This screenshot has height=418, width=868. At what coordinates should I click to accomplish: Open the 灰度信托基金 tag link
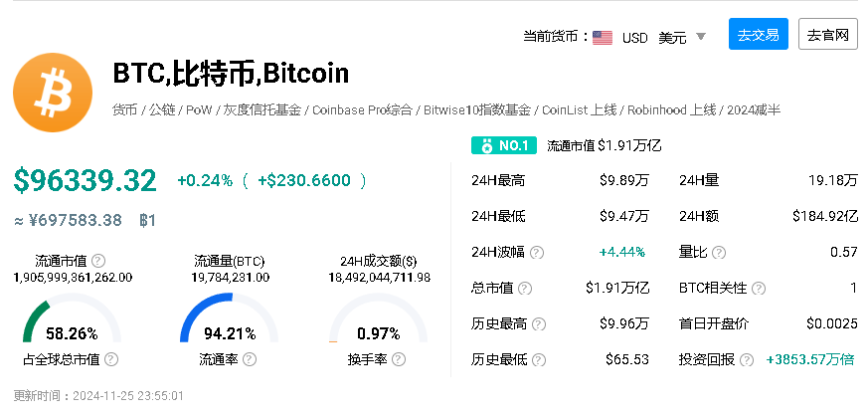pos(260,109)
